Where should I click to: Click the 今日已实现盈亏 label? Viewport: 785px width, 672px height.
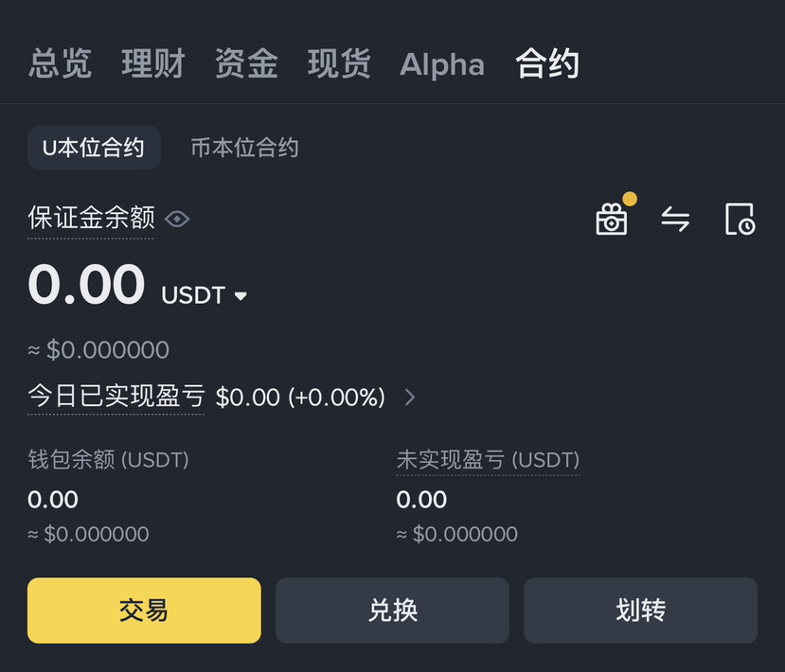[116, 397]
